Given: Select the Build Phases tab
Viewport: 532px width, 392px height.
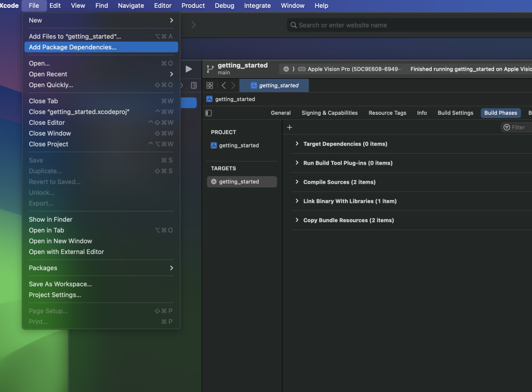Looking at the screenshot, I should point(501,113).
